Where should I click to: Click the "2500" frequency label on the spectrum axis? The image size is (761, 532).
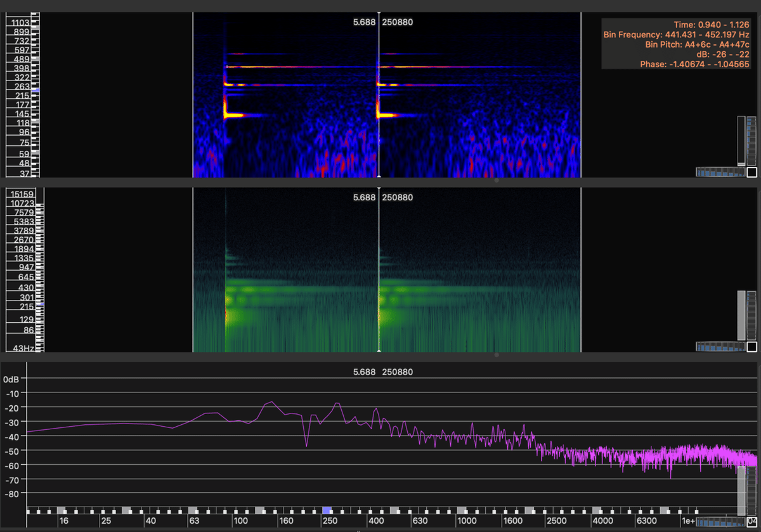[x=557, y=521]
